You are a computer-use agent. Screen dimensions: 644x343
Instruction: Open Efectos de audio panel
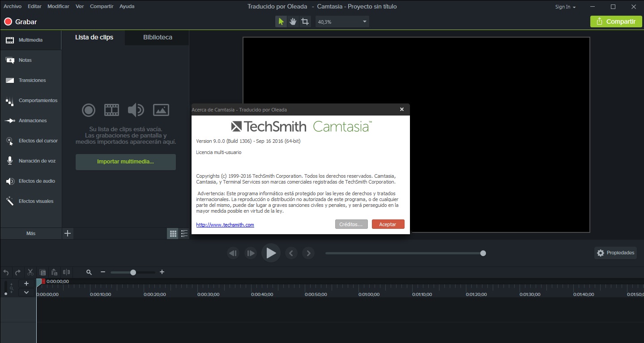coord(31,181)
